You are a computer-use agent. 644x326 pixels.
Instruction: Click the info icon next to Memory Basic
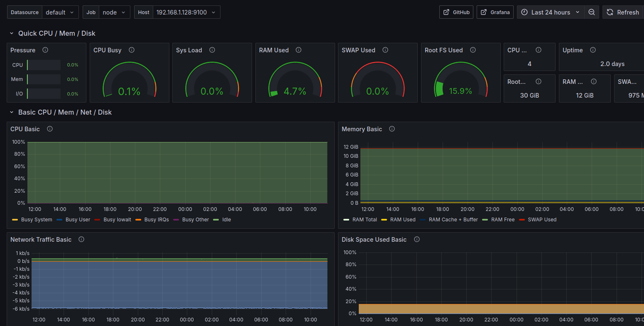click(x=392, y=129)
